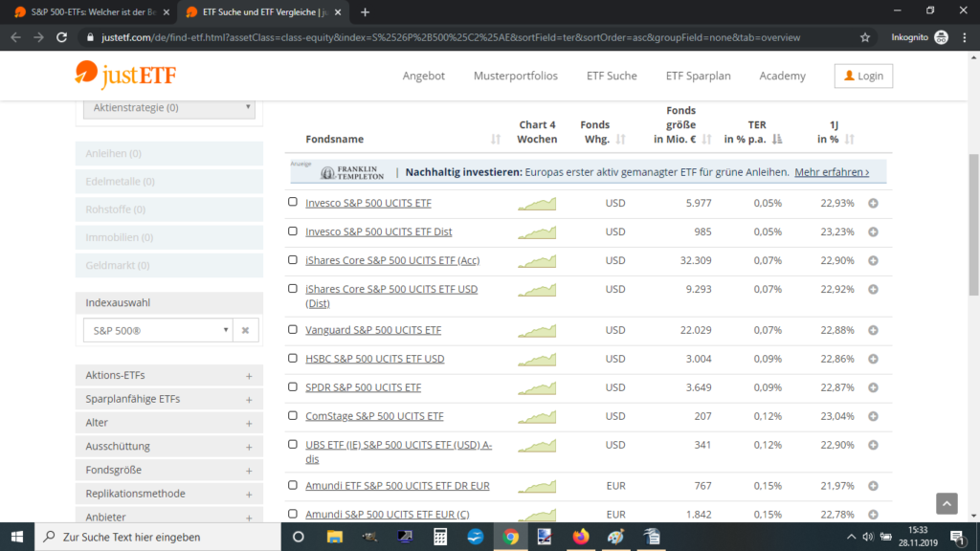Screen dimensions: 980x551
Task: Open the Musterportfolios menu
Action: tap(516, 76)
